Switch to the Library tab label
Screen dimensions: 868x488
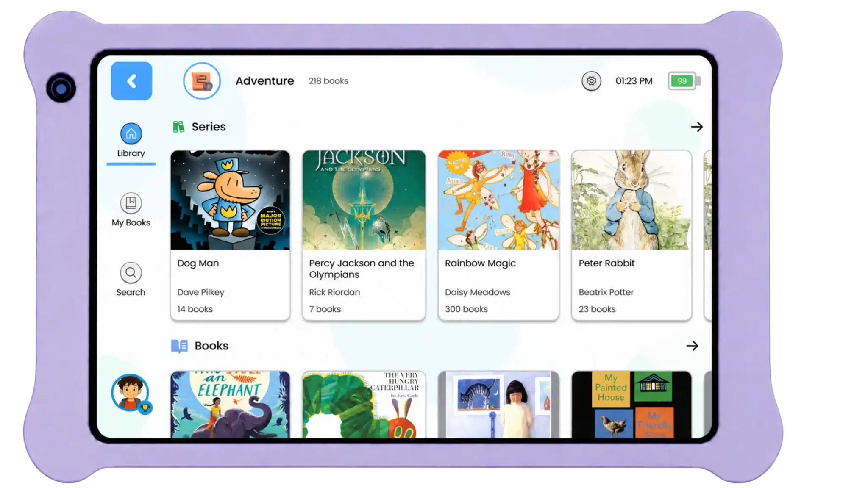(131, 153)
